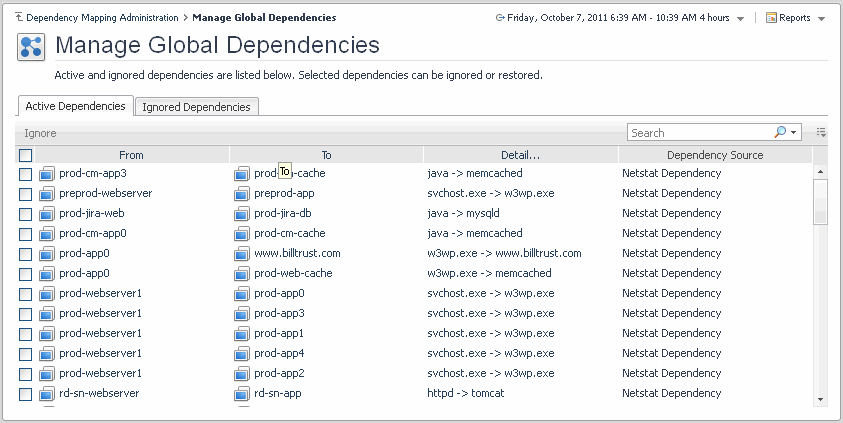This screenshot has height=423, width=843.
Task: Click the rd-sn-app host icon
Action: (241, 394)
